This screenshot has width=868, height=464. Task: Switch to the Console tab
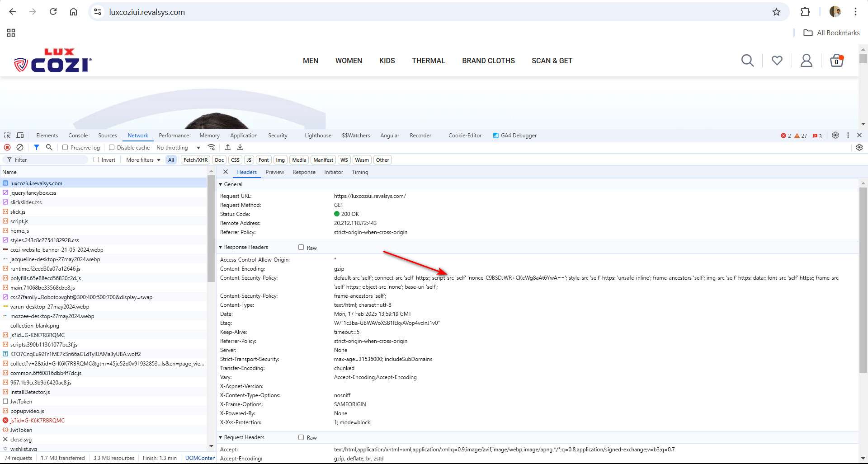(78, 136)
